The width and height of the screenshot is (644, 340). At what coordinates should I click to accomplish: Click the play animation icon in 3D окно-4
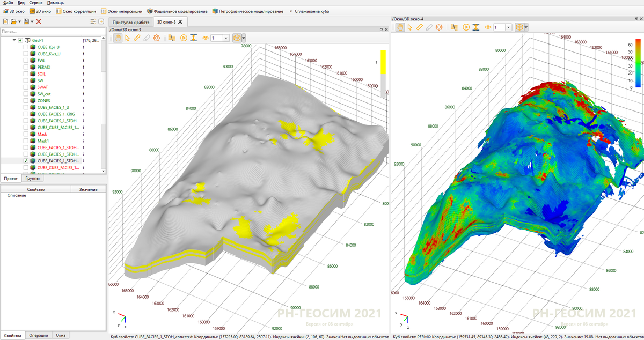(466, 27)
